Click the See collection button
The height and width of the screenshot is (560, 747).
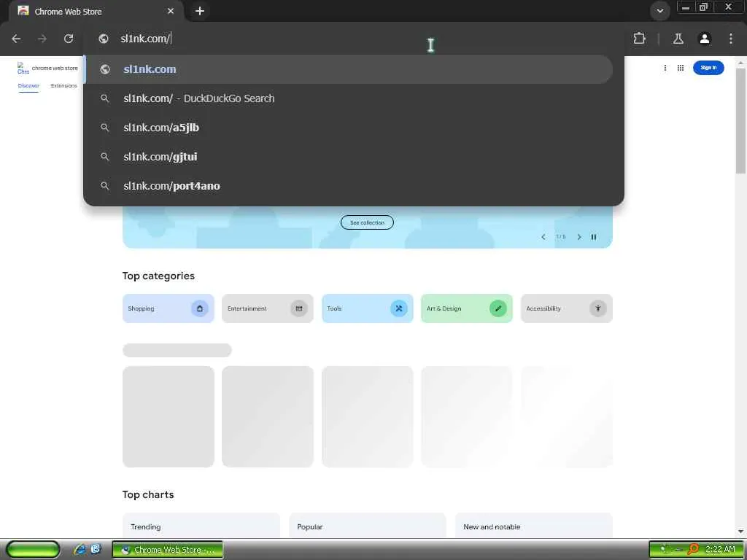coord(367,222)
